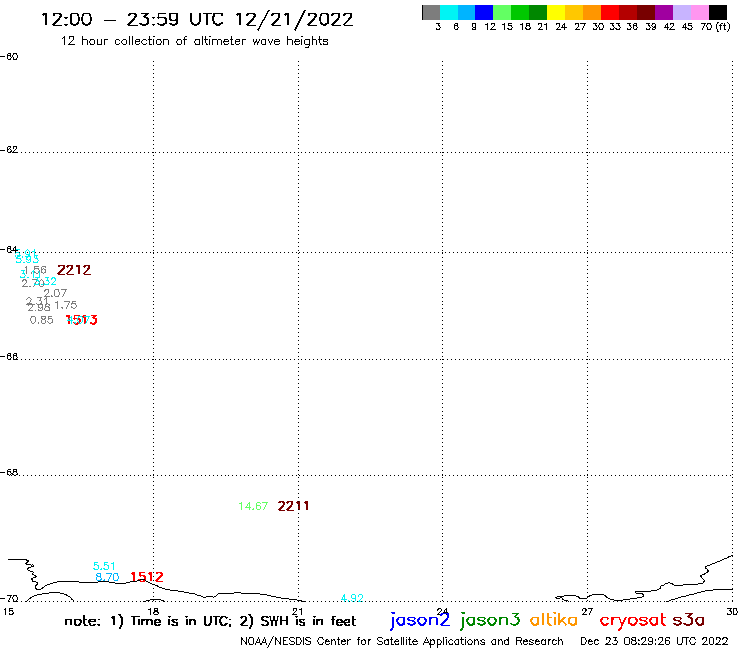Click the '-68' latitude axis label
The width and height of the screenshot is (740, 650).
[x=9, y=473]
